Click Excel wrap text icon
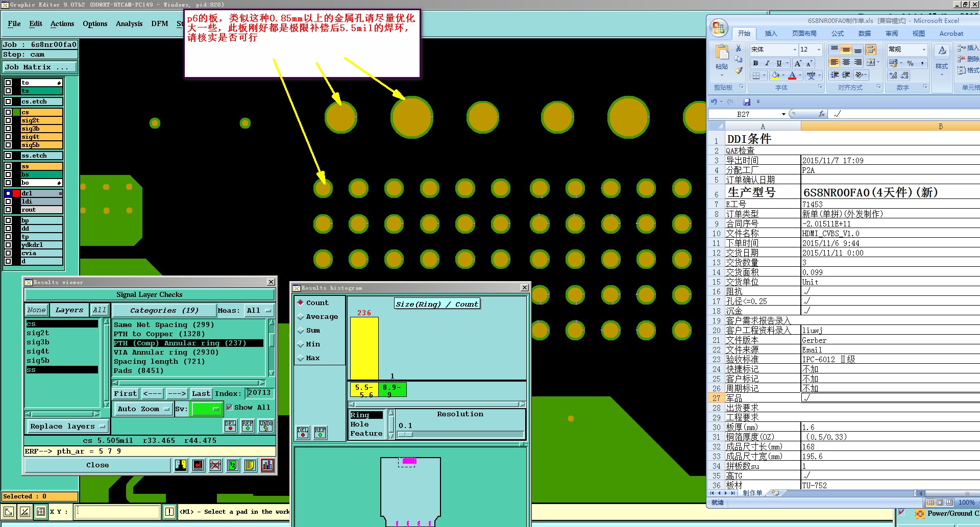Viewport: 980px width, 527px height. pyautogui.click(x=871, y=49)
